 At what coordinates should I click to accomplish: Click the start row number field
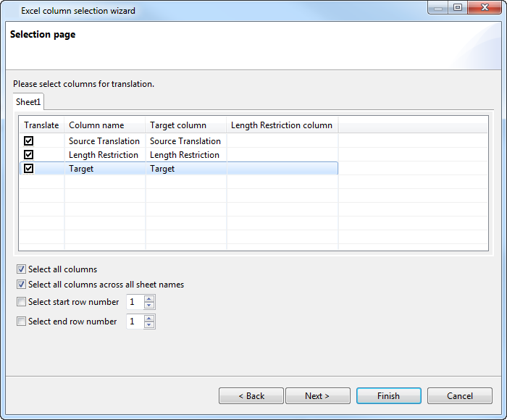point(135,302)
